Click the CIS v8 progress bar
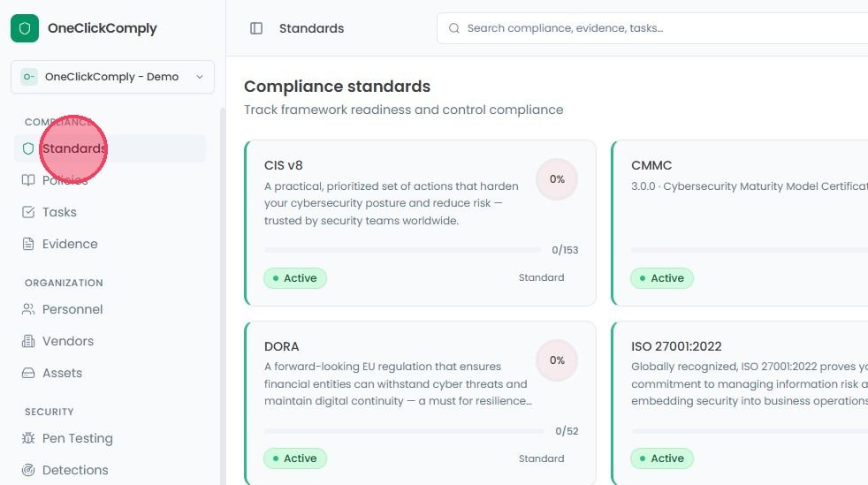The height and width of the screenshot is (485, 868). click(x=402, y=250)
